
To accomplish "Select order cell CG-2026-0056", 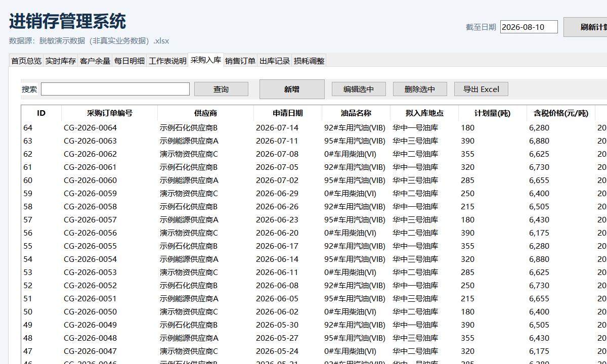I will click(90, 233).
